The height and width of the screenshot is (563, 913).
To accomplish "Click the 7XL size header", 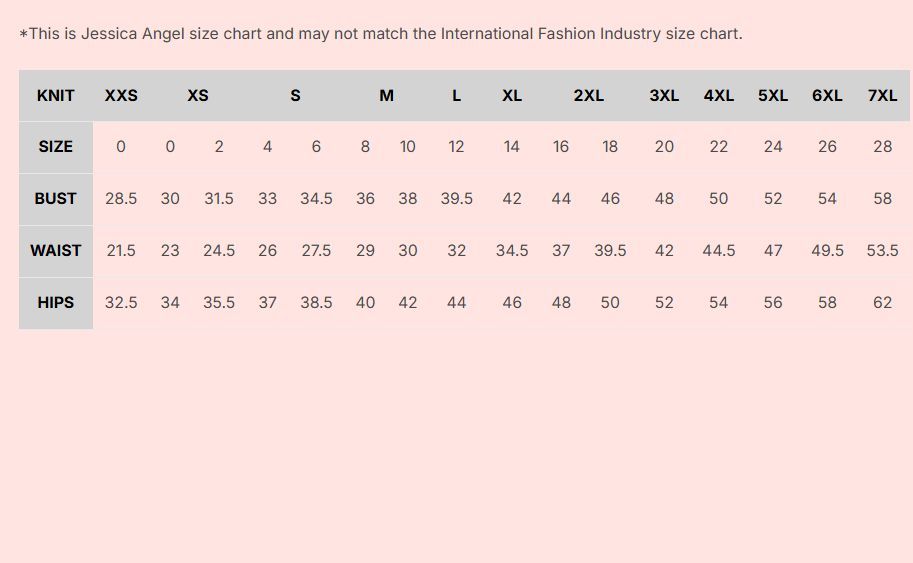I will point(882,95).
